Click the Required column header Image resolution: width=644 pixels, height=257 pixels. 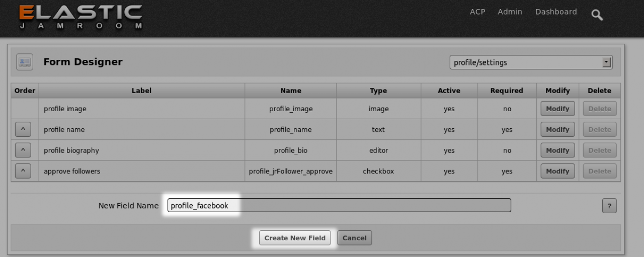pyautogui.click(x=507, y=91)
